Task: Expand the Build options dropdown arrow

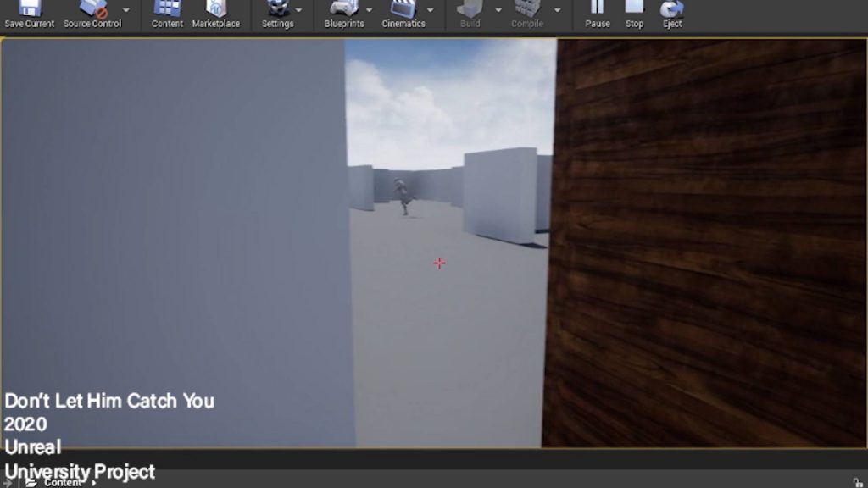Action: point(498,10)
